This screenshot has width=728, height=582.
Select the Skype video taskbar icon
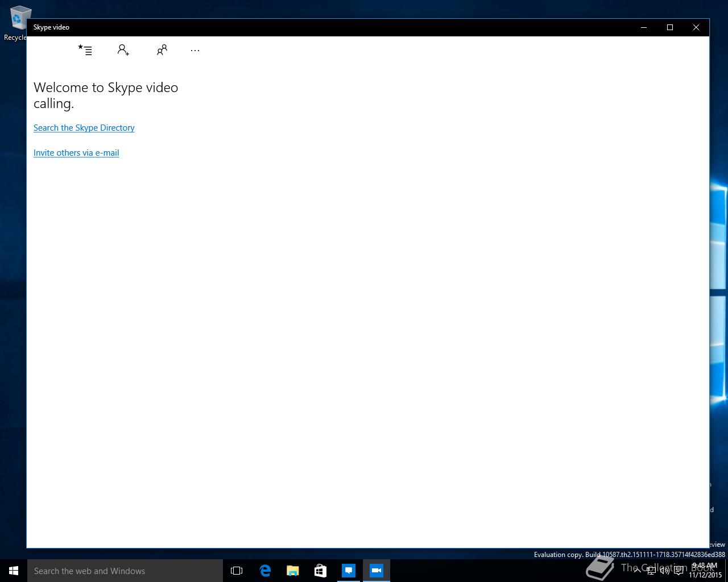click(x=377, y=571)
